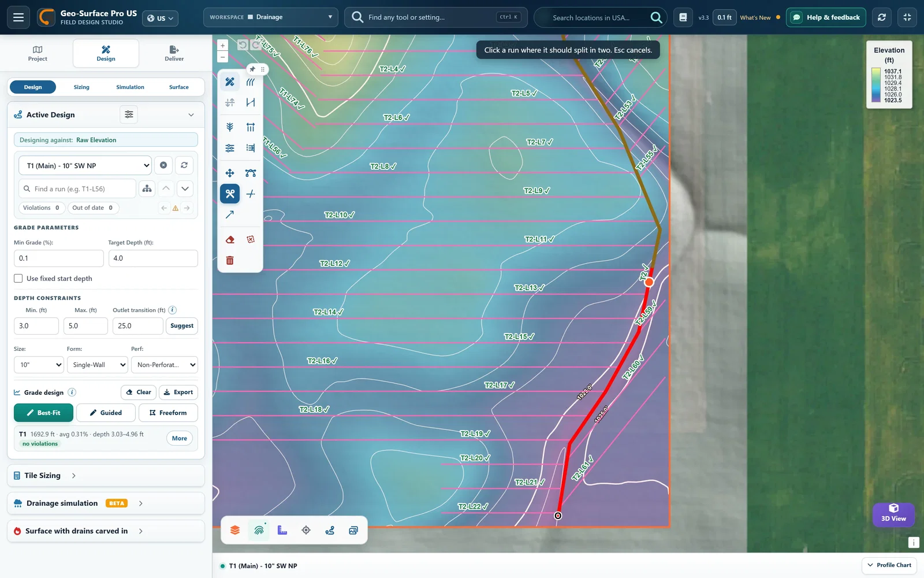924x578 pixels.
Task: Toggle the contour lines icon in bottom bar
Action: pos(259,530)
